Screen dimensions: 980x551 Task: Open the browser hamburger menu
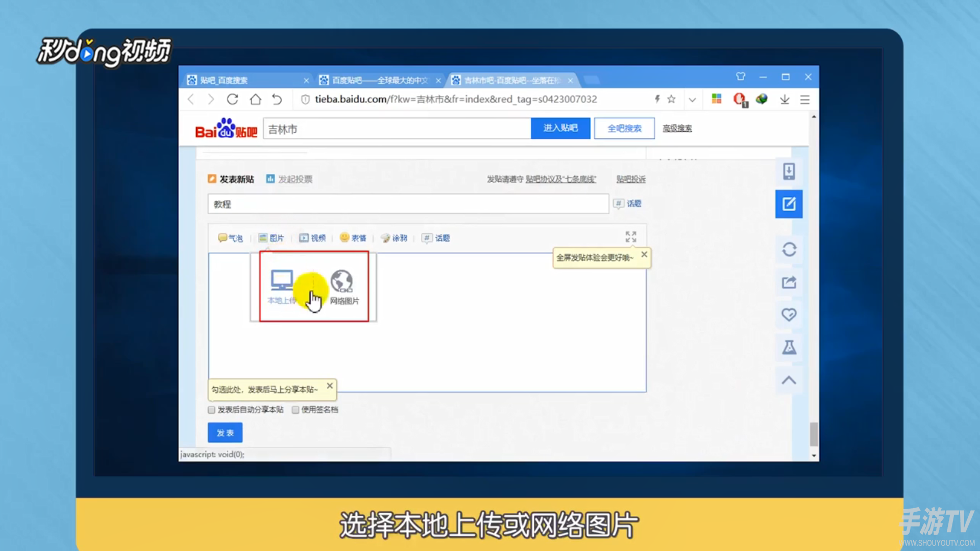click(x=805, y=99)
